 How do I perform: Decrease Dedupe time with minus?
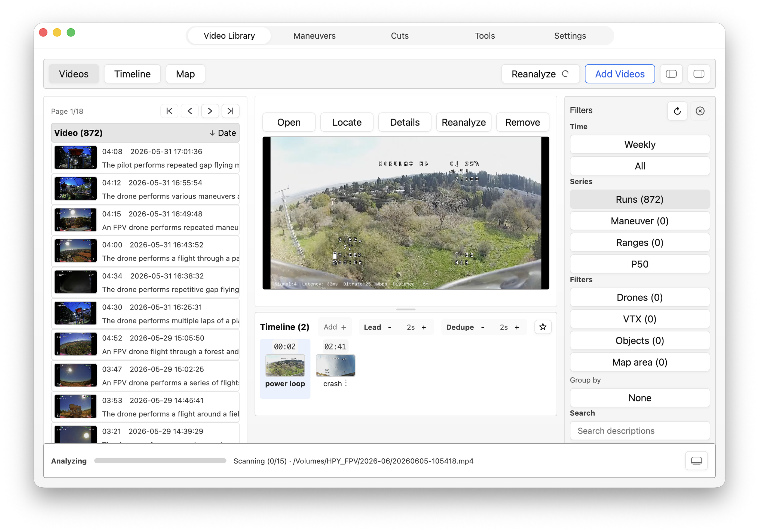pos(483,327)
